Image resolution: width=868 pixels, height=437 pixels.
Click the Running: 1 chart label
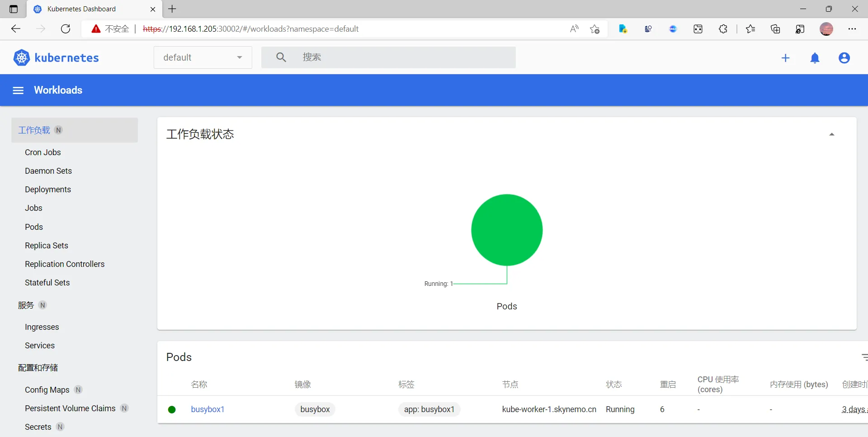point(439,284)
